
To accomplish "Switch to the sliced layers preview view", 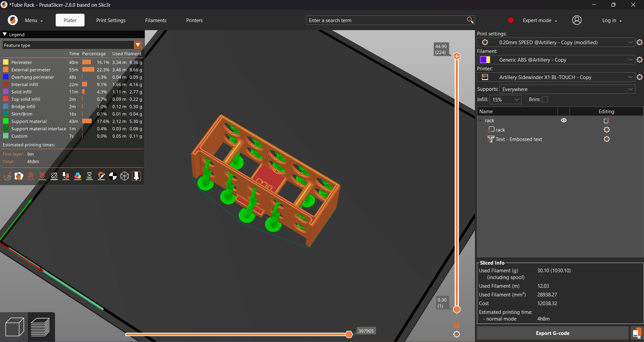I will pyautogui.click(x=41, y=327).
